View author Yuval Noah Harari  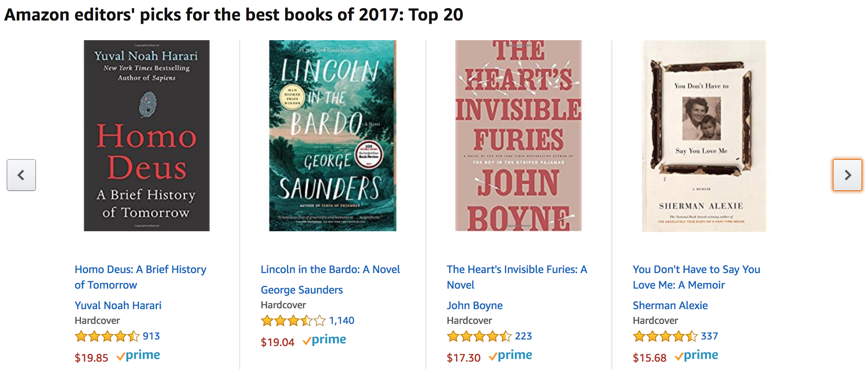pyautogui.click(x=118, y=305)
